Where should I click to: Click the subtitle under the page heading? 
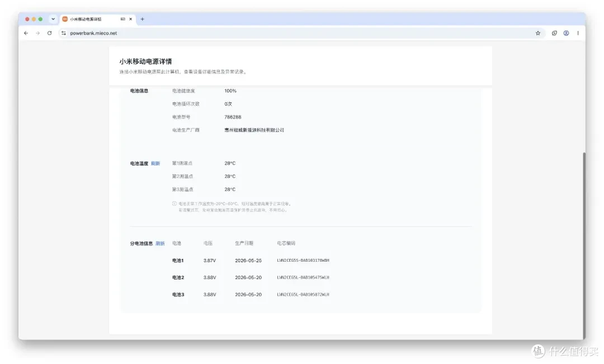(183, 72)
